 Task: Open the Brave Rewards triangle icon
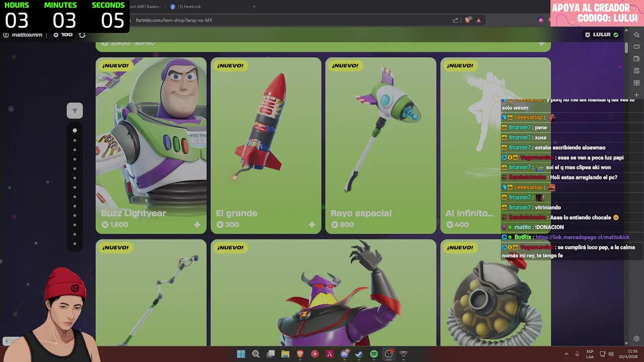pos(478,20)
